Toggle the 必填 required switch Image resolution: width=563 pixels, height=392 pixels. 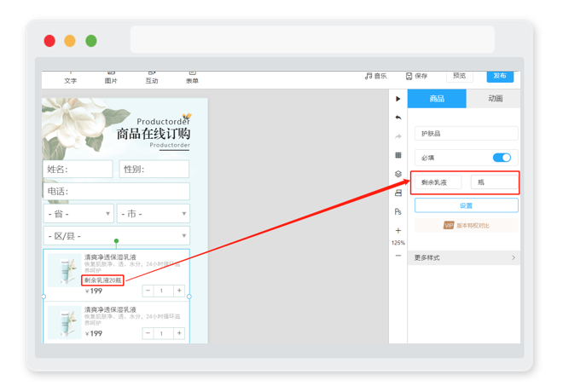click(502, 158)
